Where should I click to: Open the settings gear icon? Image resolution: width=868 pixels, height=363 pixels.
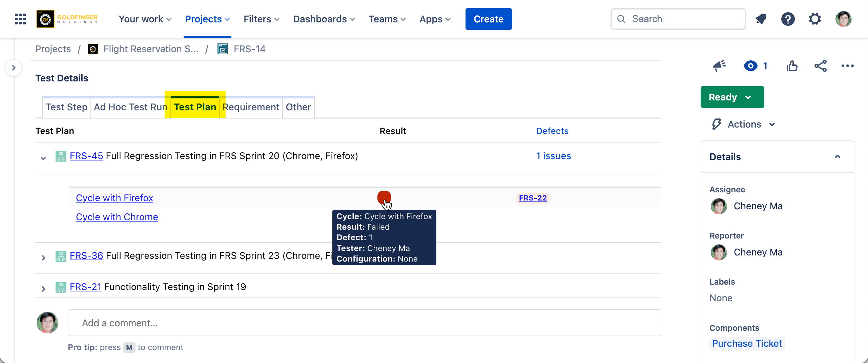tap(815, 19)
